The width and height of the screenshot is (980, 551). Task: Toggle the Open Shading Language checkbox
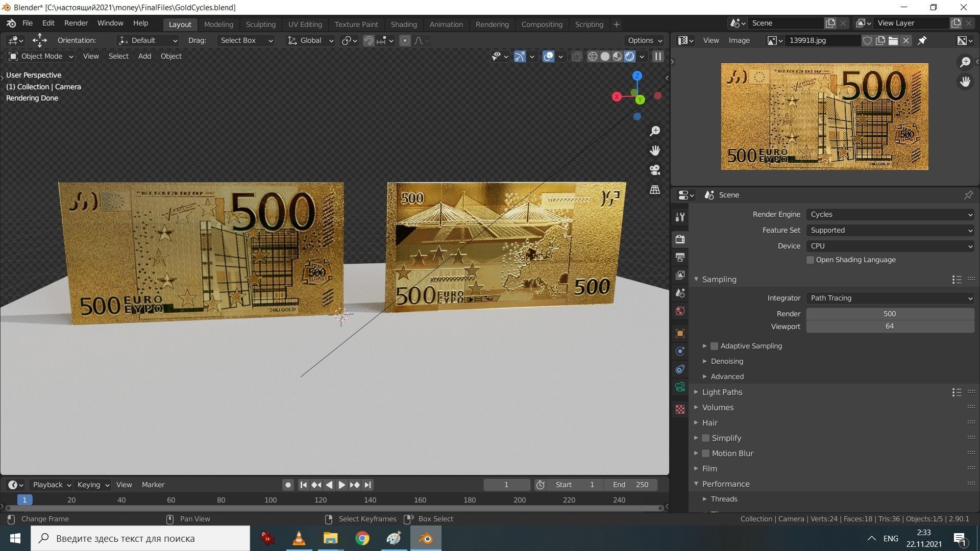tap(810, 260)
